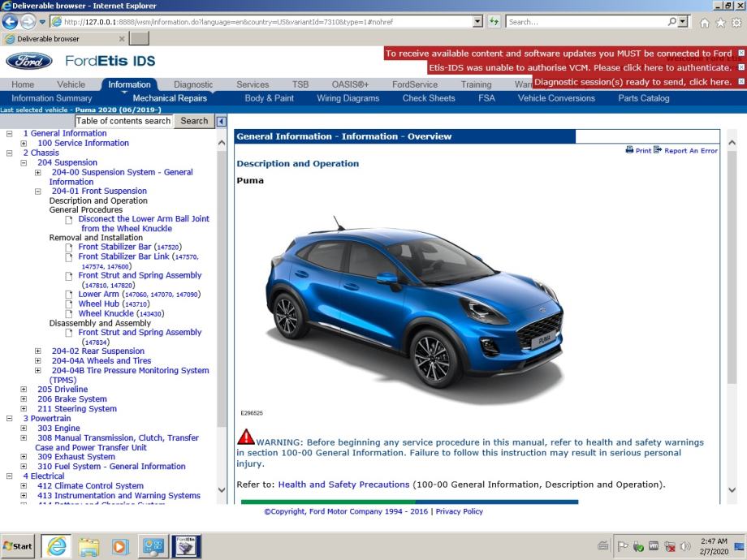This screenshot has height=560, width=747.
Task: Open IE favorites star icon
Action: coord(720,23)
